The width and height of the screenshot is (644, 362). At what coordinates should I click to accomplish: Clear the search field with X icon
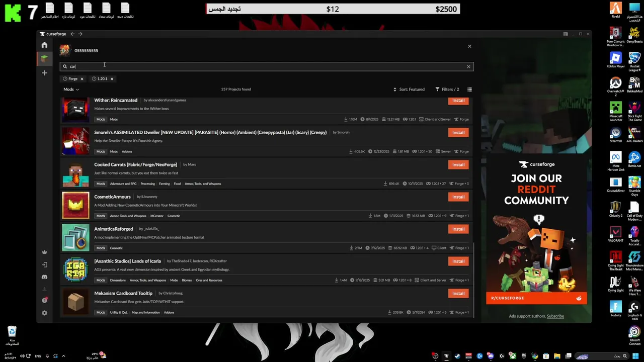[468, 66]
